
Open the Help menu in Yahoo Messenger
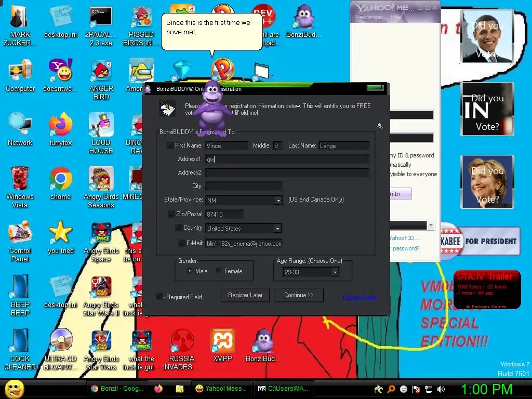(x=396, y=17)
